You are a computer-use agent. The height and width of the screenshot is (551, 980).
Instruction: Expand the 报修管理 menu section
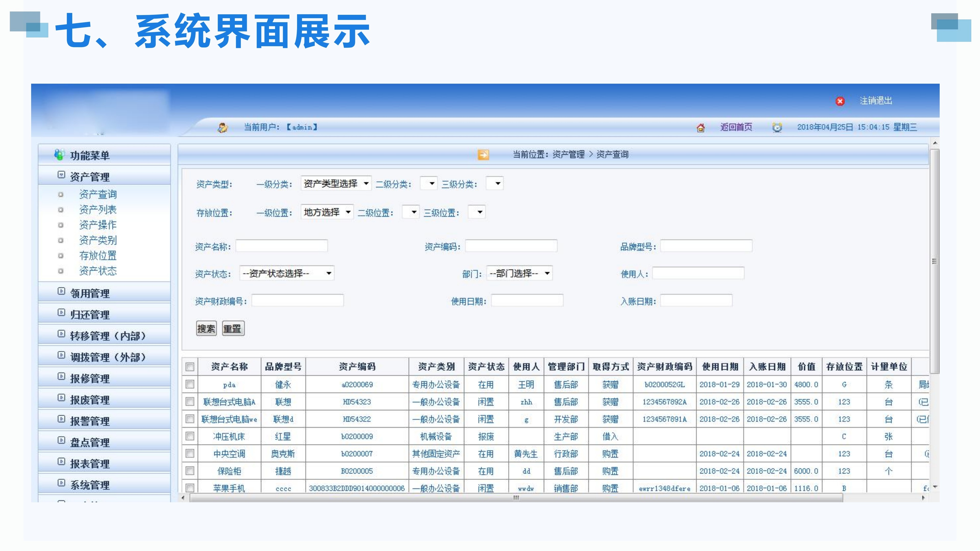tap(90, 378)
